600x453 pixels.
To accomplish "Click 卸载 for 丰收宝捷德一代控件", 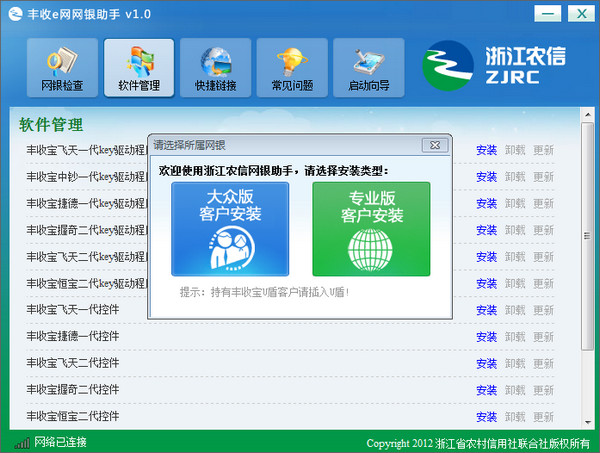I will (x=514, y=336).
